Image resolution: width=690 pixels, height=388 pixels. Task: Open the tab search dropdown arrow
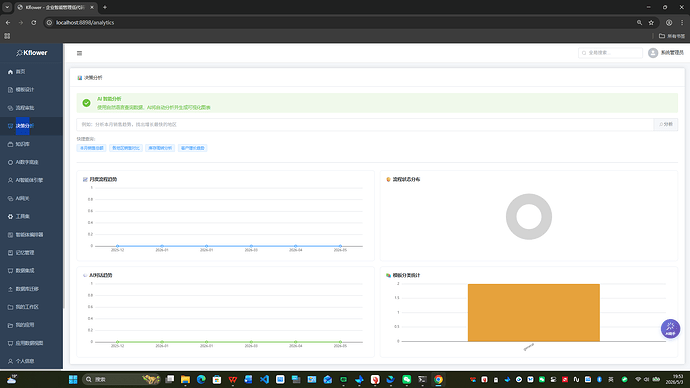[x=7, y=7]
